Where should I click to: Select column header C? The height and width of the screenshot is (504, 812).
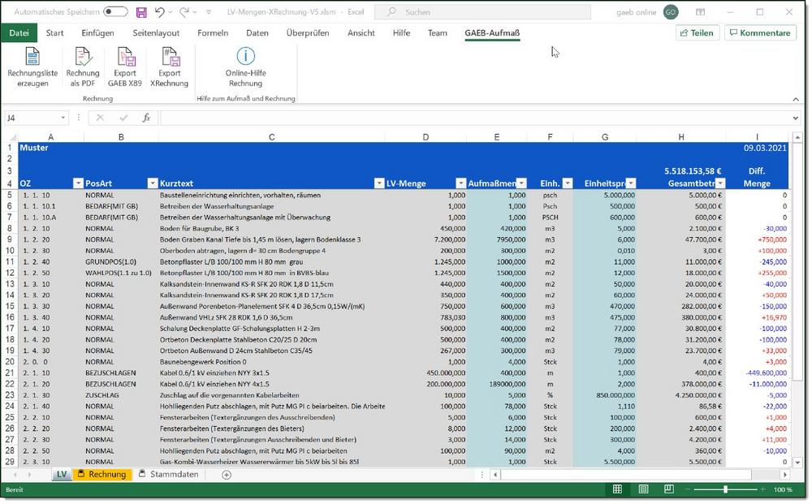tap(271, 137)
